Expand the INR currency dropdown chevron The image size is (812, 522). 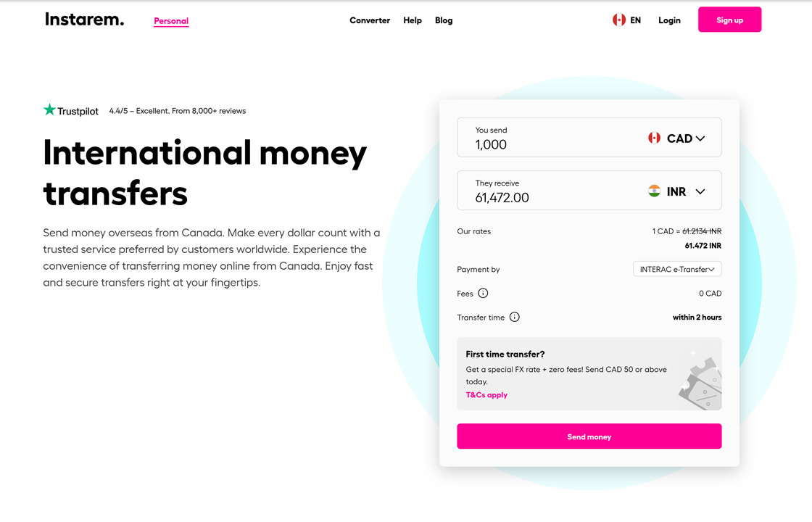(x=700, y=191)
